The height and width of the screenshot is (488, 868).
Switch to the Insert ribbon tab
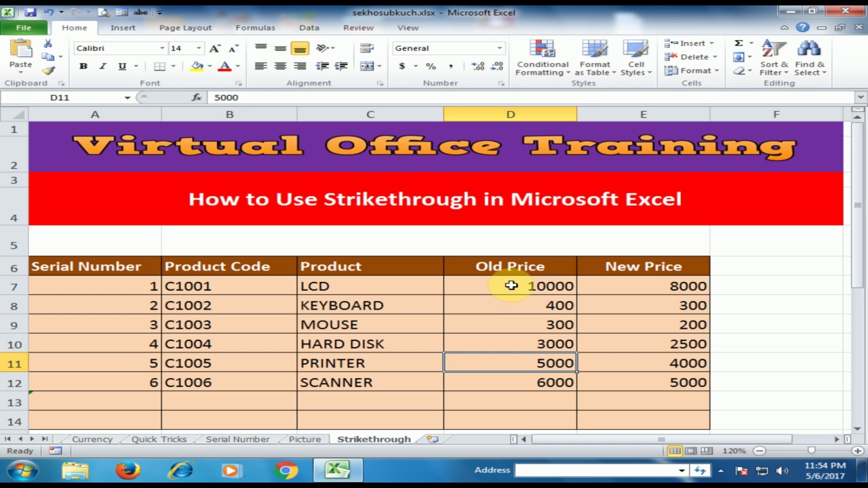pos(123,28)
